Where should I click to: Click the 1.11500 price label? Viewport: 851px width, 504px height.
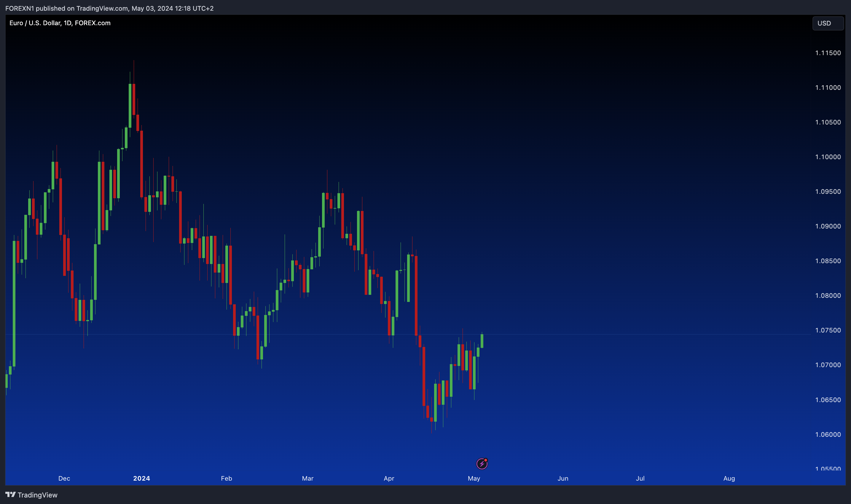828,53
